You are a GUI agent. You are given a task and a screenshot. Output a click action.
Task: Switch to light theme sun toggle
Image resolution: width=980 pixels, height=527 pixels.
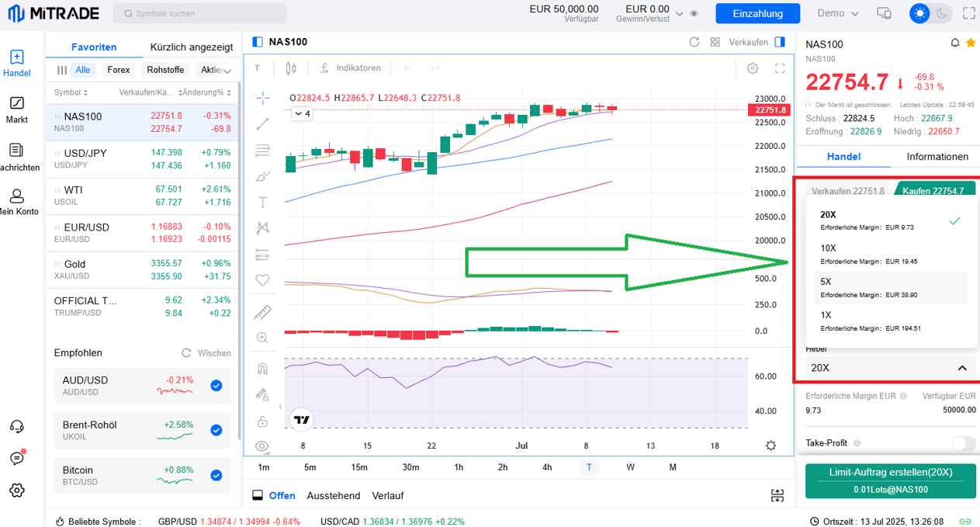920,13
